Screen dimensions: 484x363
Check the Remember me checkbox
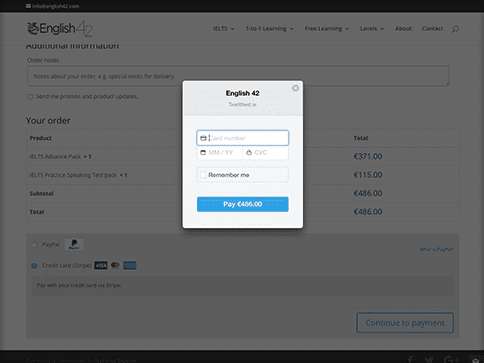tap(203, 175)
